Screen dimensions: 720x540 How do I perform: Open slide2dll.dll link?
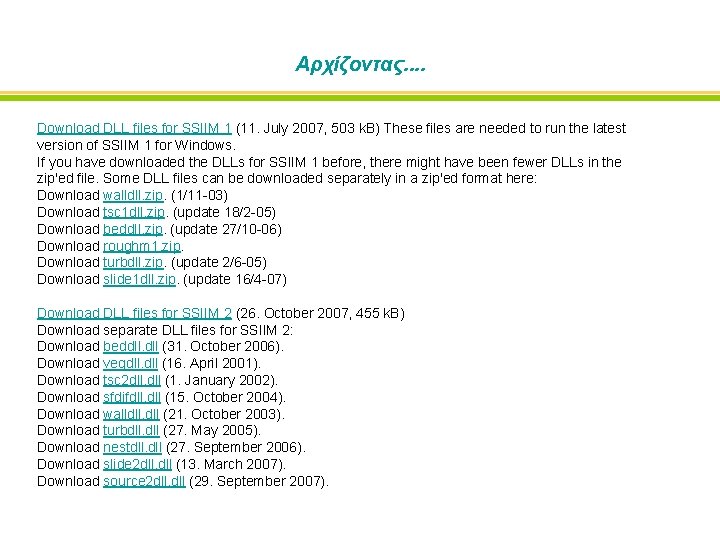coord(137,465)
